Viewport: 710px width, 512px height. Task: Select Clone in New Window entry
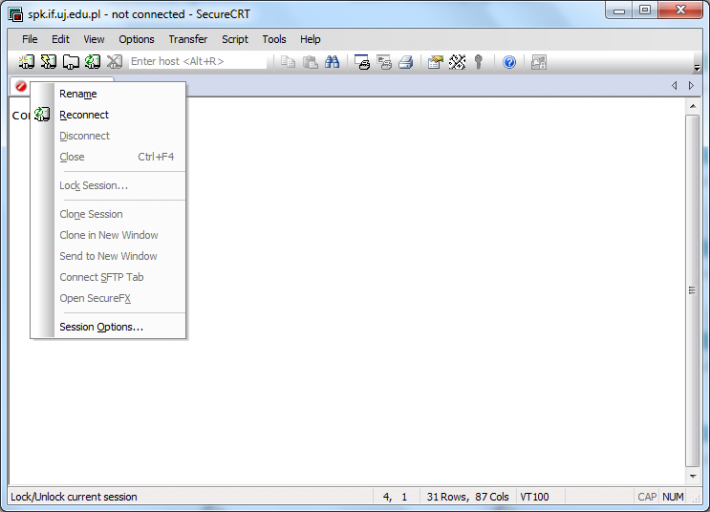[108, 235]
